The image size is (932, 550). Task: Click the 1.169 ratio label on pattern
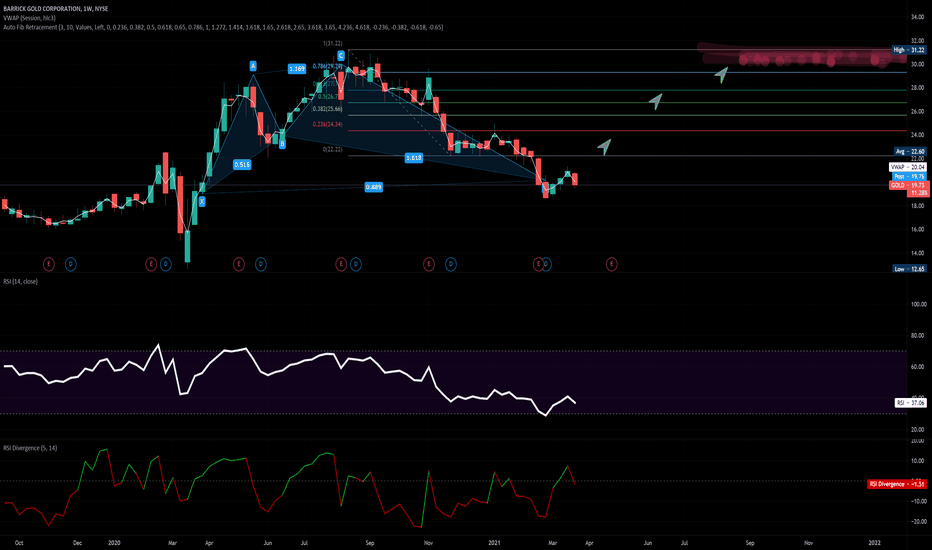coord(297,69)
